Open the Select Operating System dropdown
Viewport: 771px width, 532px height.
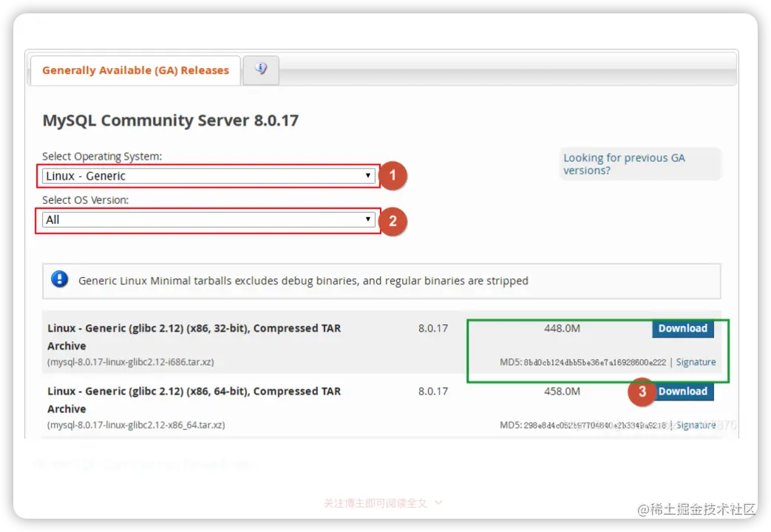[208, 176]
